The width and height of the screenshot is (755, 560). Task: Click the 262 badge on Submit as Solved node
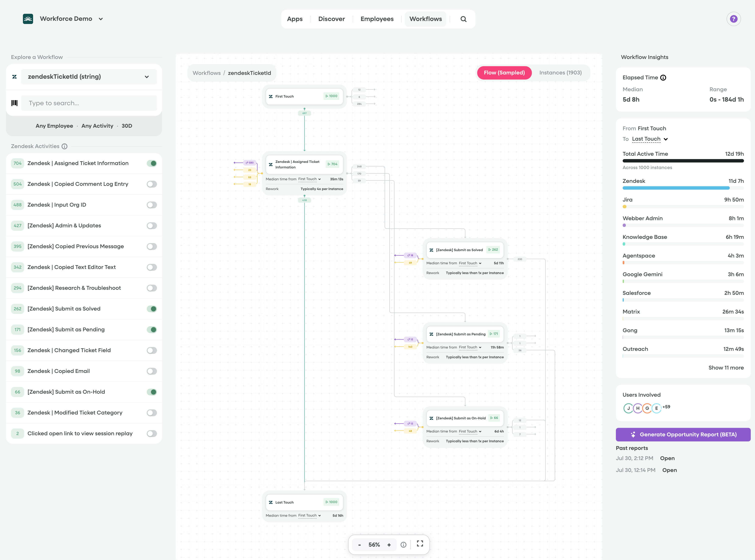coord(493,249)
